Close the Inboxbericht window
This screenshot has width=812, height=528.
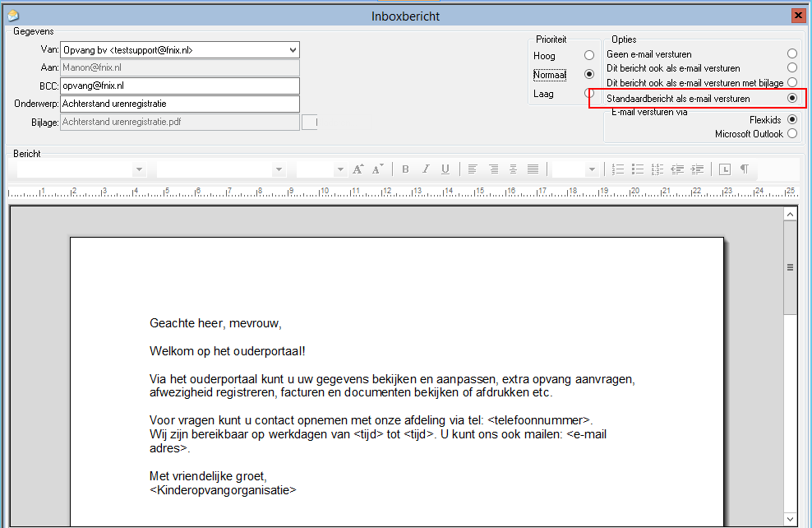click(x=797, y=16)
